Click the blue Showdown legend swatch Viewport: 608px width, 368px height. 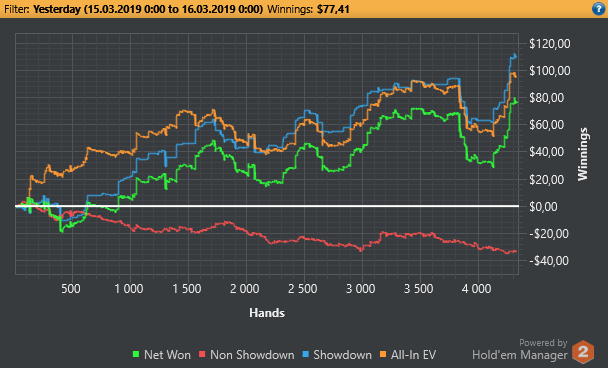coord(306,354)
